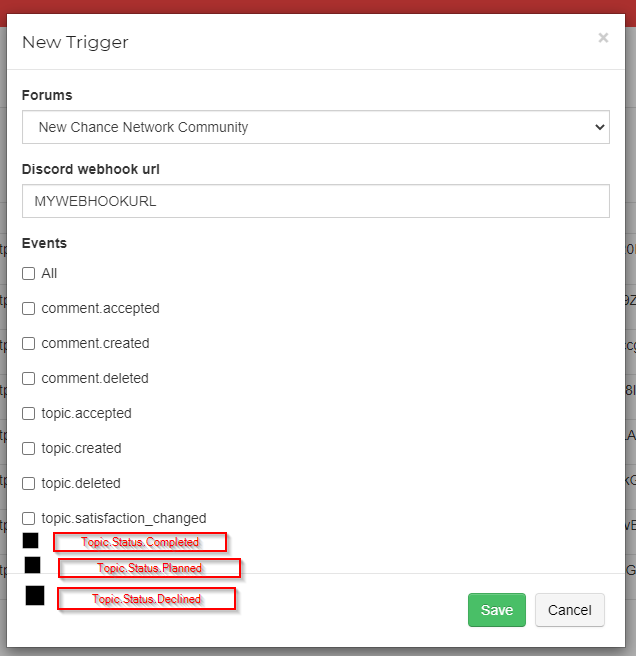Toggle the comment.deleted checkbox

point(28,379)
